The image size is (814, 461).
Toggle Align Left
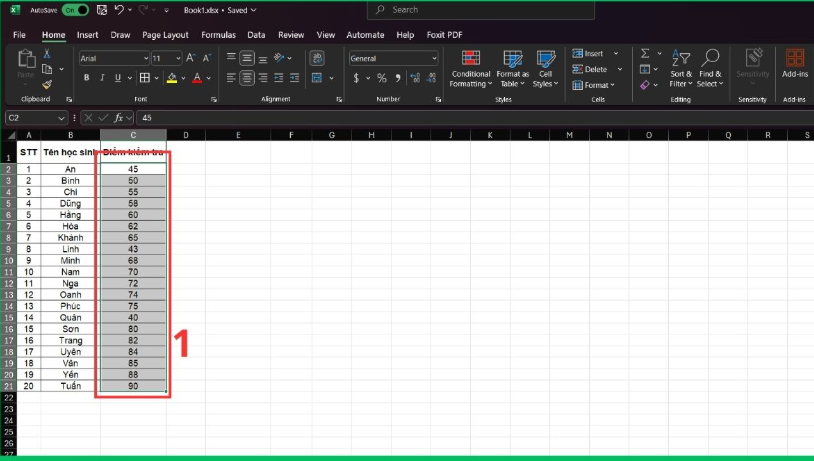click(x=231, y=78)
